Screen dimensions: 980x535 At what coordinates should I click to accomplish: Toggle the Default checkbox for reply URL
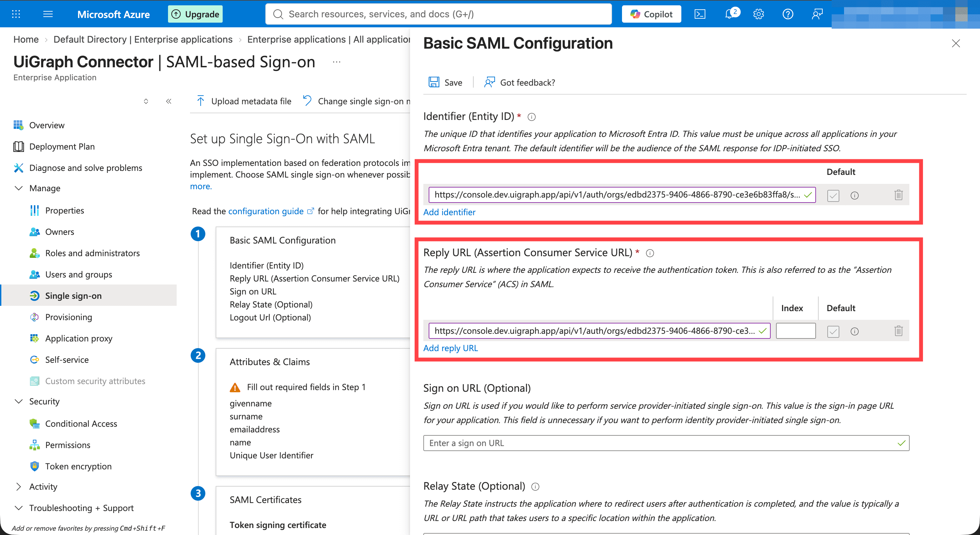click(833, 331)
